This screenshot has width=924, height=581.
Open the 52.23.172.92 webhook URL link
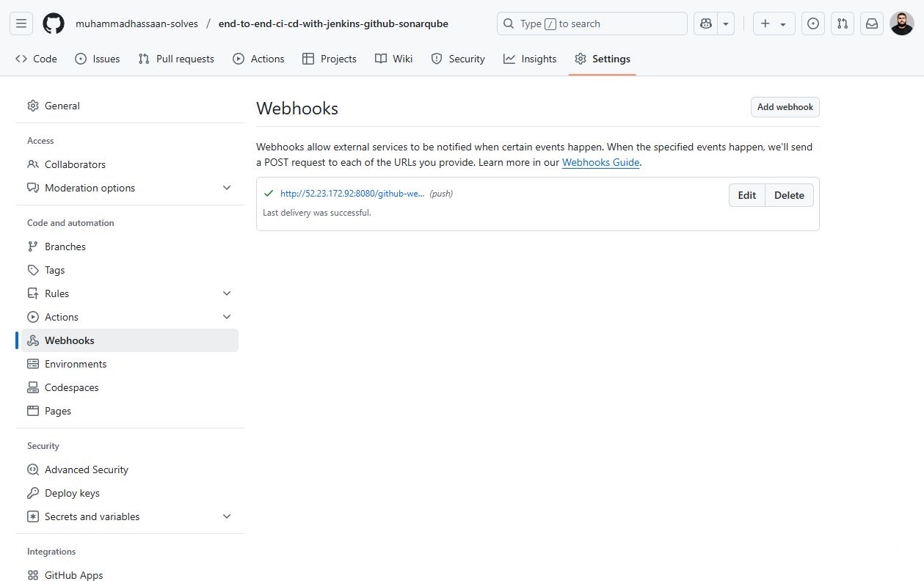pos(352,194)
